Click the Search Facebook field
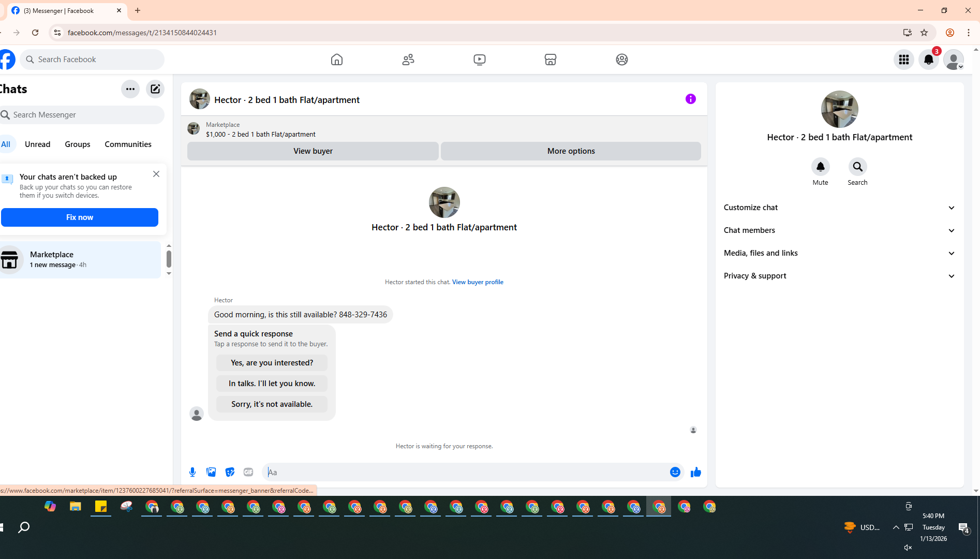 [x=93, y=60]
